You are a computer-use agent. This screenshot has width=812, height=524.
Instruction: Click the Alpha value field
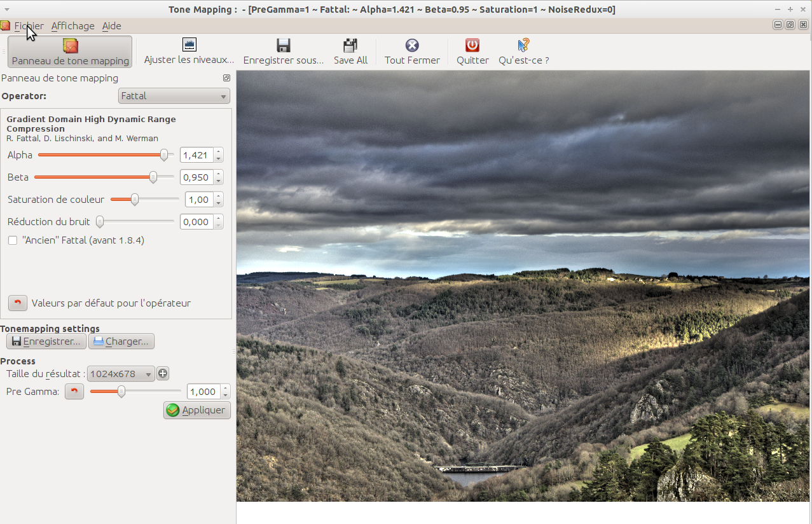pyautogui.click(x=197, y=155)
